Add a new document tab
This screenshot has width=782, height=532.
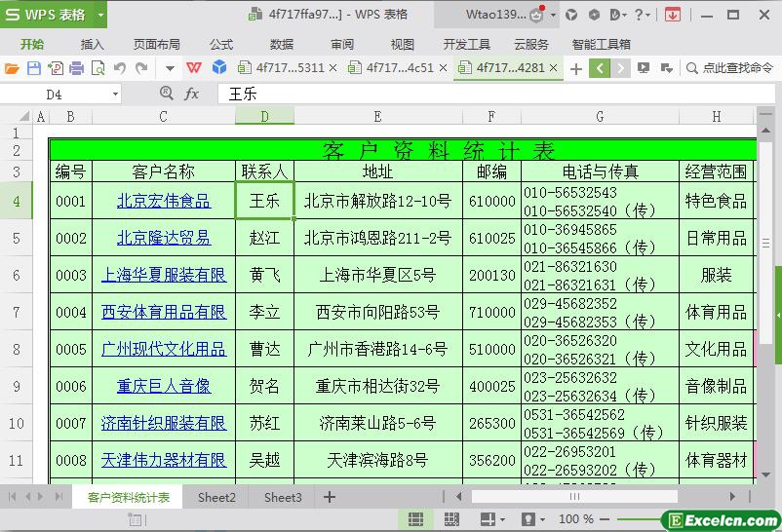576,69
